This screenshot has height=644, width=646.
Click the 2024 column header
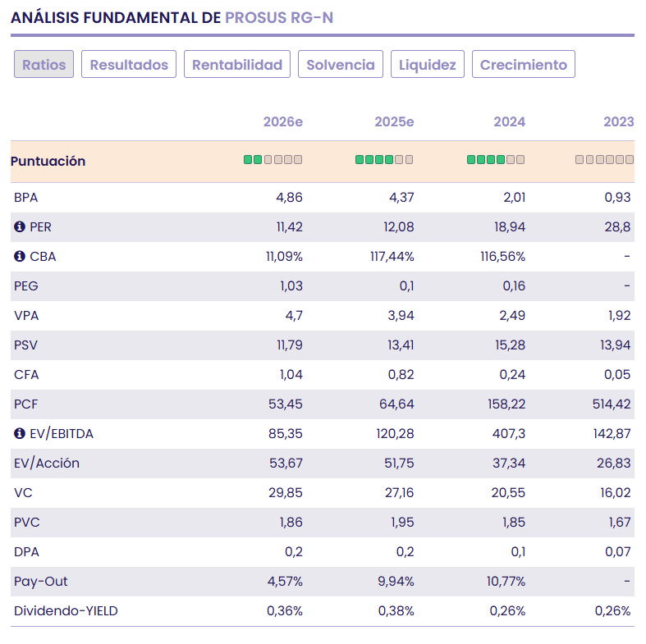tap(509, 122)
